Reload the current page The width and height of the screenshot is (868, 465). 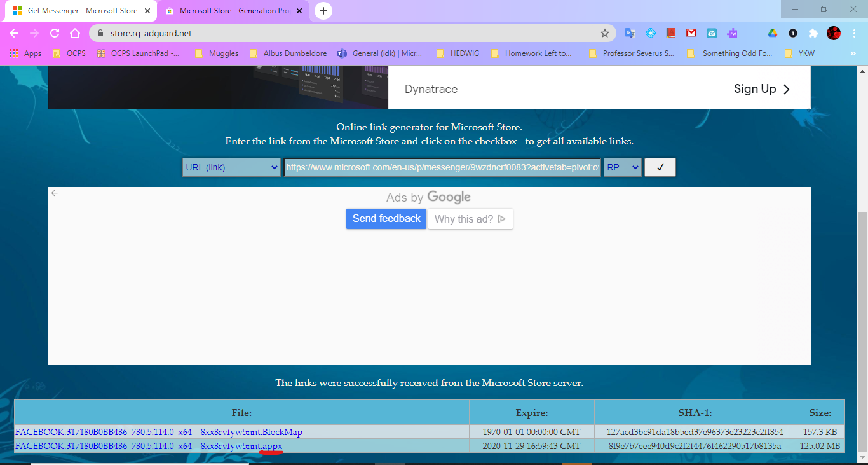55,33
